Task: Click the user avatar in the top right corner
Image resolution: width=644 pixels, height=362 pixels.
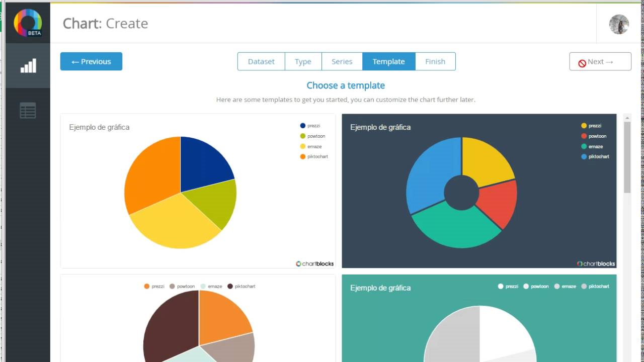Action: click(x=619, y=24)
